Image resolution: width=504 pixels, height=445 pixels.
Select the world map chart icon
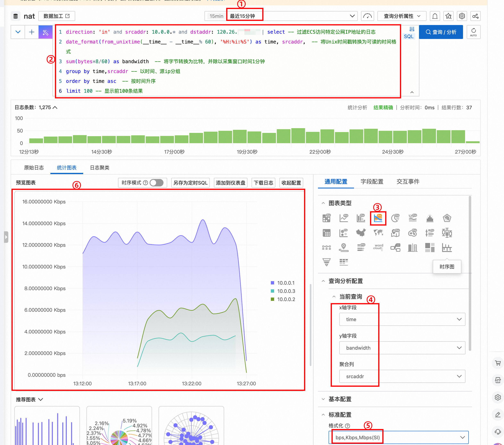378,233
